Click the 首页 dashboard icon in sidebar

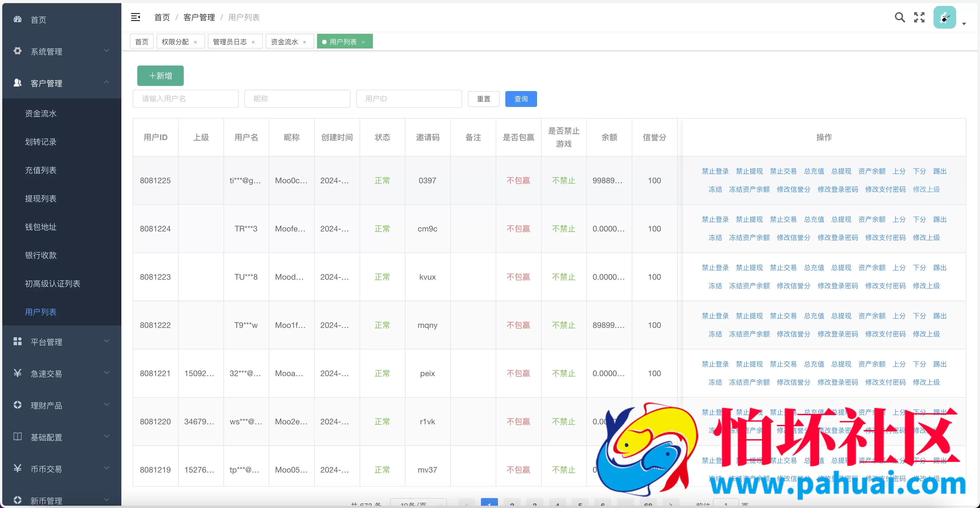coord(18,19)
